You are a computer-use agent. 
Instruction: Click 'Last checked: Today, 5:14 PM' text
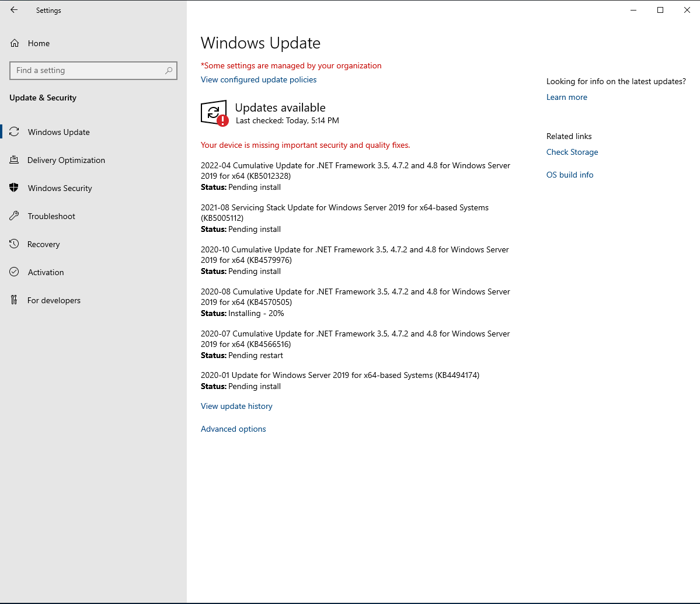click(287, 120)
